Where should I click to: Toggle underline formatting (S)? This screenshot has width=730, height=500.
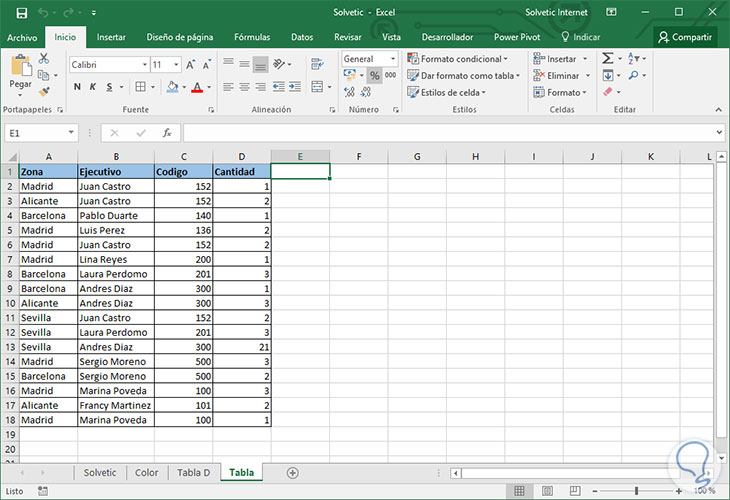pyautogui.click(x=106, y=88)
